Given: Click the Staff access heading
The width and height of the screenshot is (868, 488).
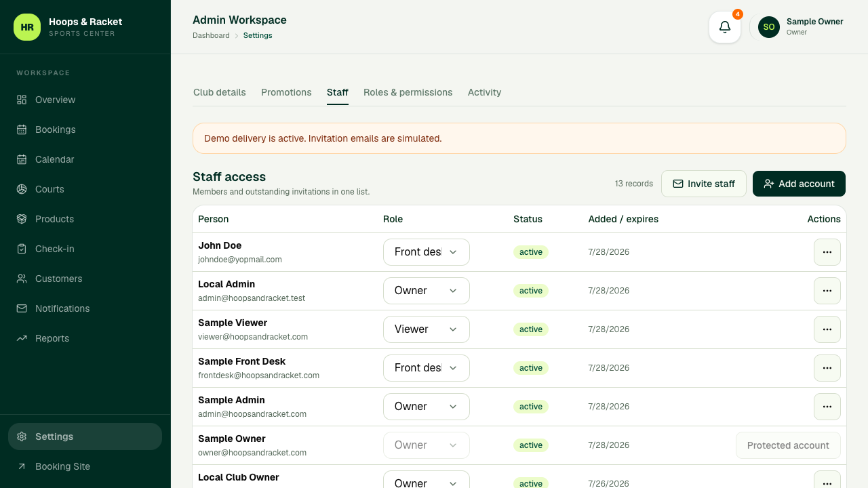Looking at the screenshot, I should pos(229,177).
